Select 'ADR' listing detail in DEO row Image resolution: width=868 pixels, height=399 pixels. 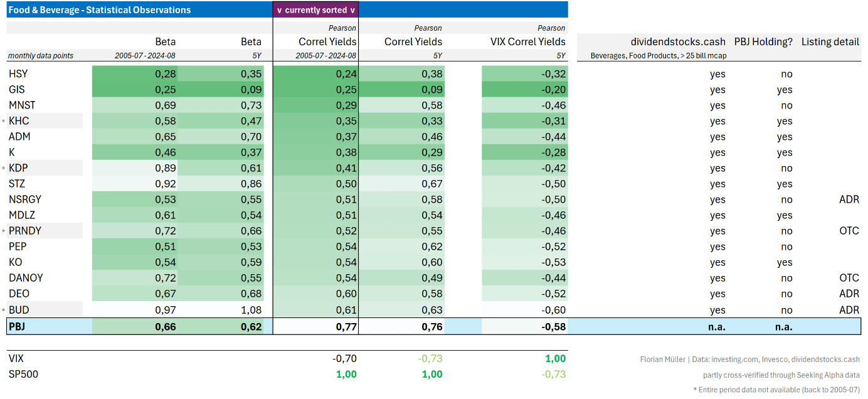coord(849,294)
